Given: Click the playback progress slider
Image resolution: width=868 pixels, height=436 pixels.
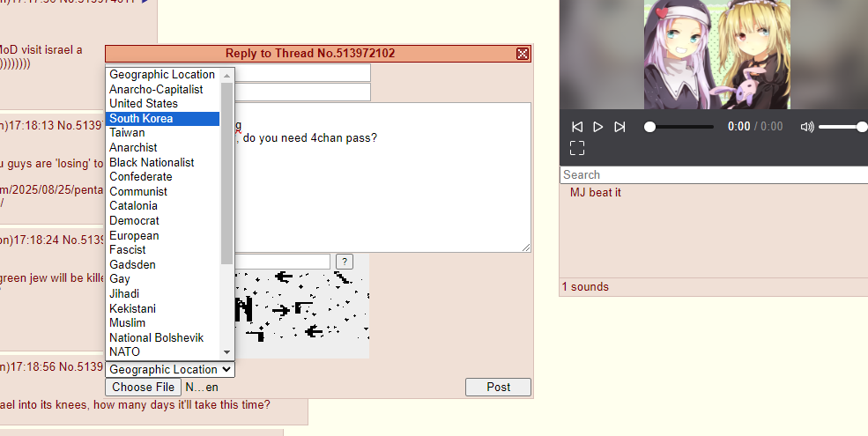Looking at the screenshot, I should 679,127.
